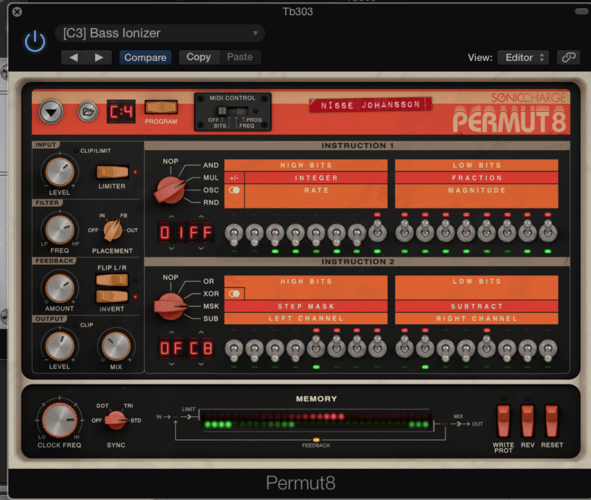Click the Instruction 1 operator selector knob
The image size is (591, 500).
point(170,190)
